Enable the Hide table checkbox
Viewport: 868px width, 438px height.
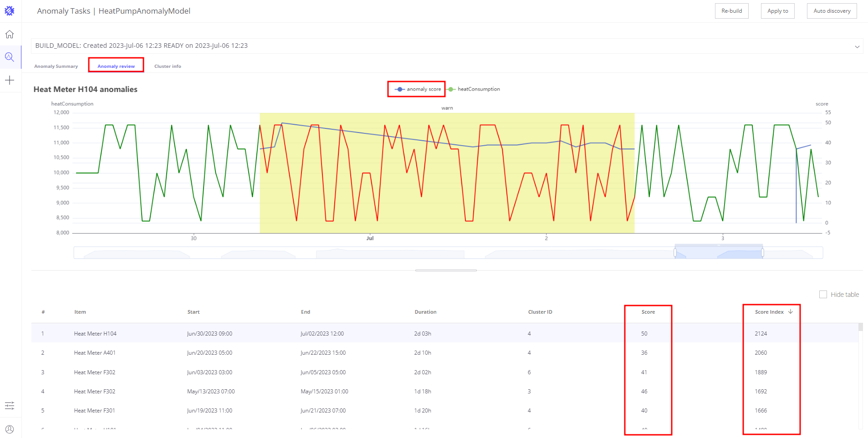pos(823,294)
